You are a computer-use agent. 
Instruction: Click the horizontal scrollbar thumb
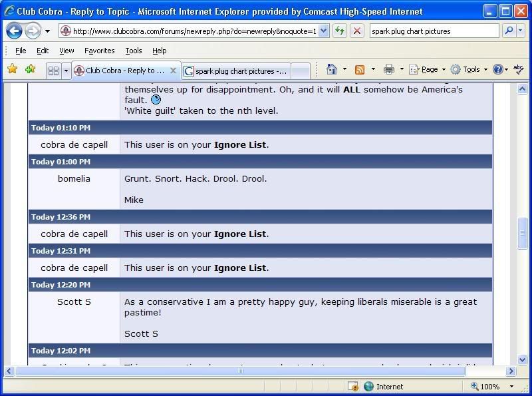pos(241,371)
